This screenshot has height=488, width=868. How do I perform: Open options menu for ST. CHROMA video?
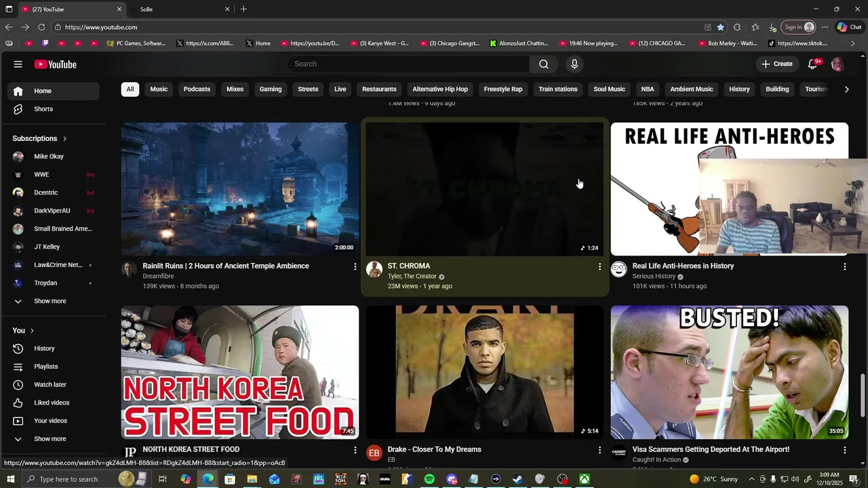[599, 267]
